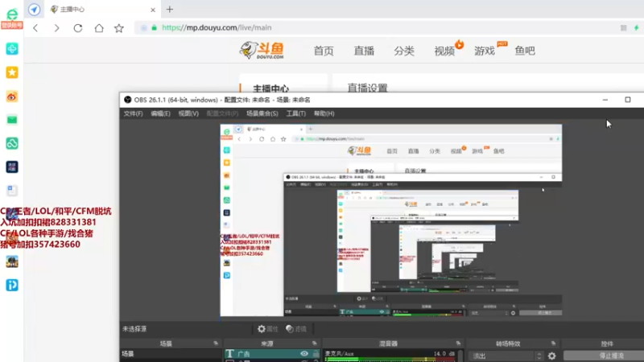Viewport: 644px width, 362px height.
Task: Open the extensions grid icon in browser toolbar
Action: pyautogui.click(x=623, y=28)
